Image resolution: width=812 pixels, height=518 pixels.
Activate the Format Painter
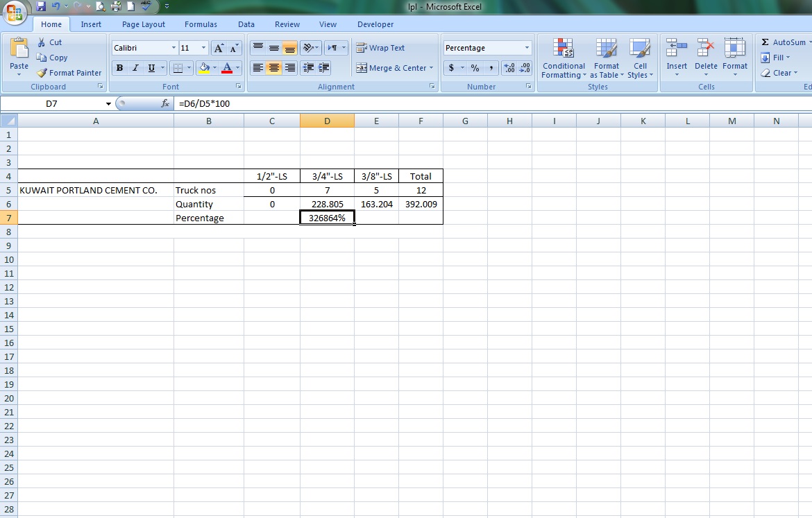pos(69,73)
